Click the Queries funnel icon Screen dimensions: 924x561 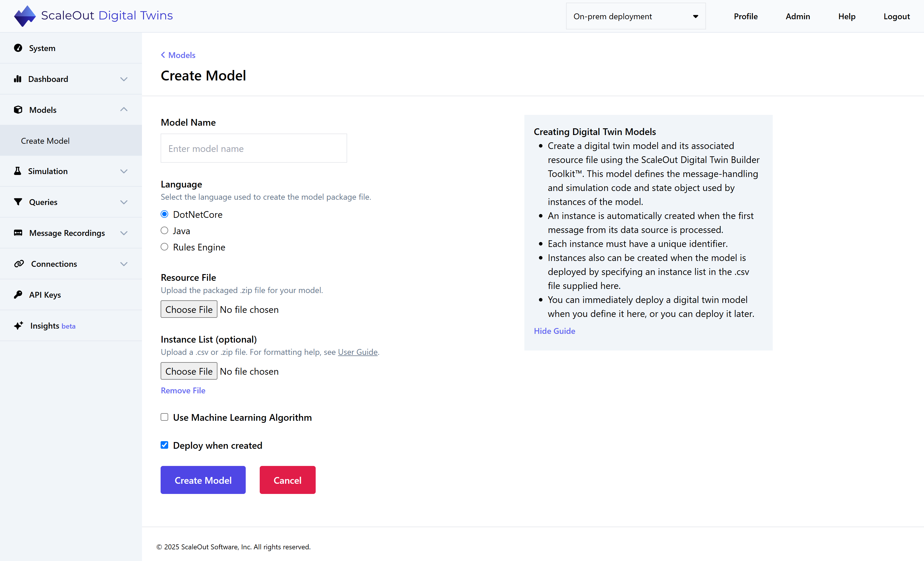(18, 202)
